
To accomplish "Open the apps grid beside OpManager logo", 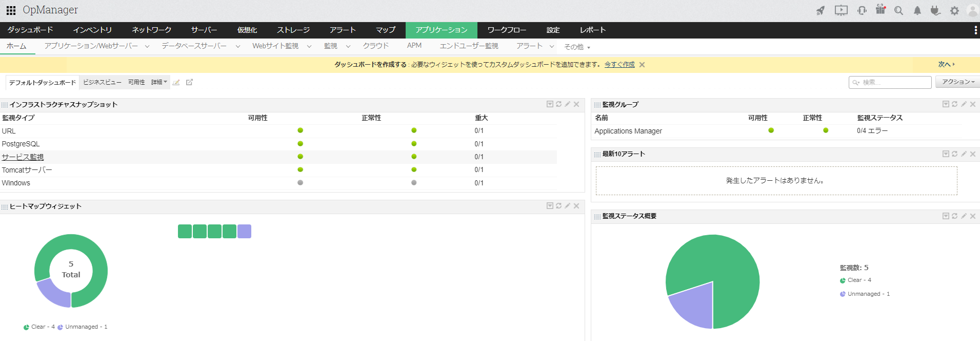I will [x=11, y=10].
